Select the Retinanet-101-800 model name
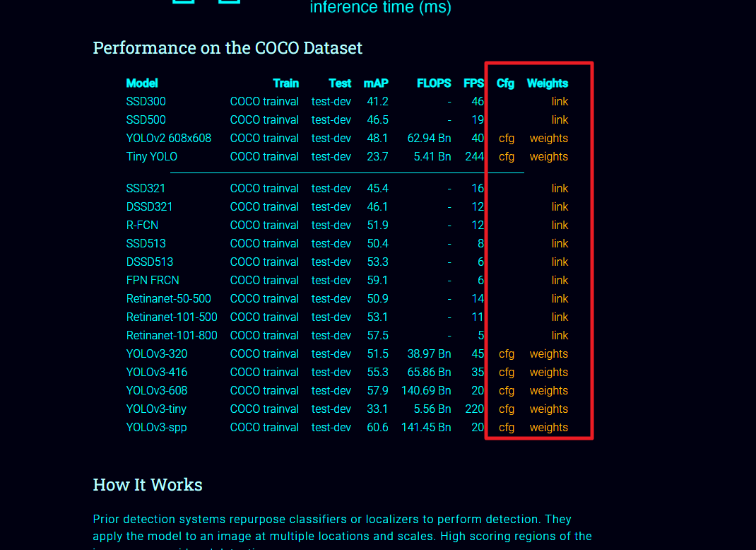Image resolution: width=756 pixels, height=550 pixels. click(172, 335)
